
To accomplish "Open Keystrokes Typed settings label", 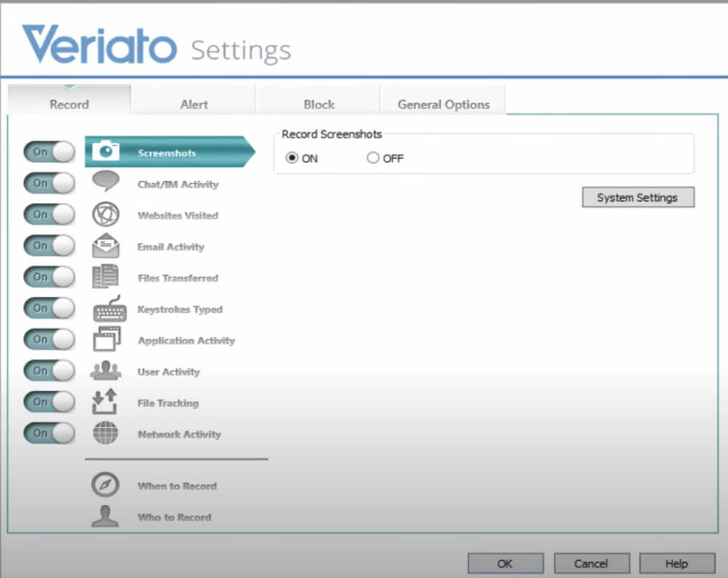I will [x=180, y=309].
